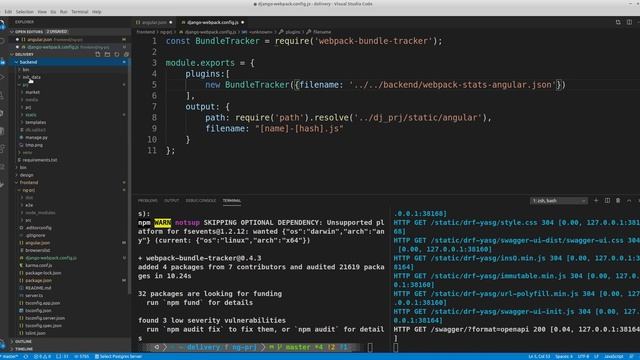The image size is (640, 360).
Task: Open the Debug Console panel tab
Action: (x=201, y=201)
